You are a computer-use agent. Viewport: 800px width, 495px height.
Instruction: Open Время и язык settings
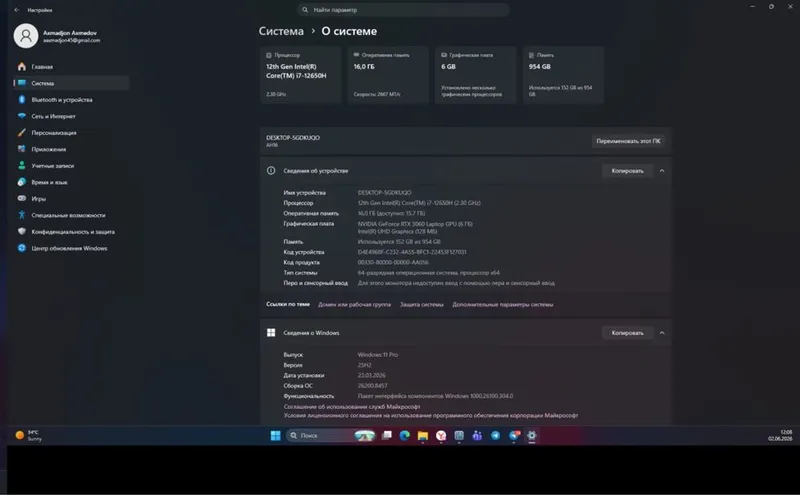(x=71, y=182)
